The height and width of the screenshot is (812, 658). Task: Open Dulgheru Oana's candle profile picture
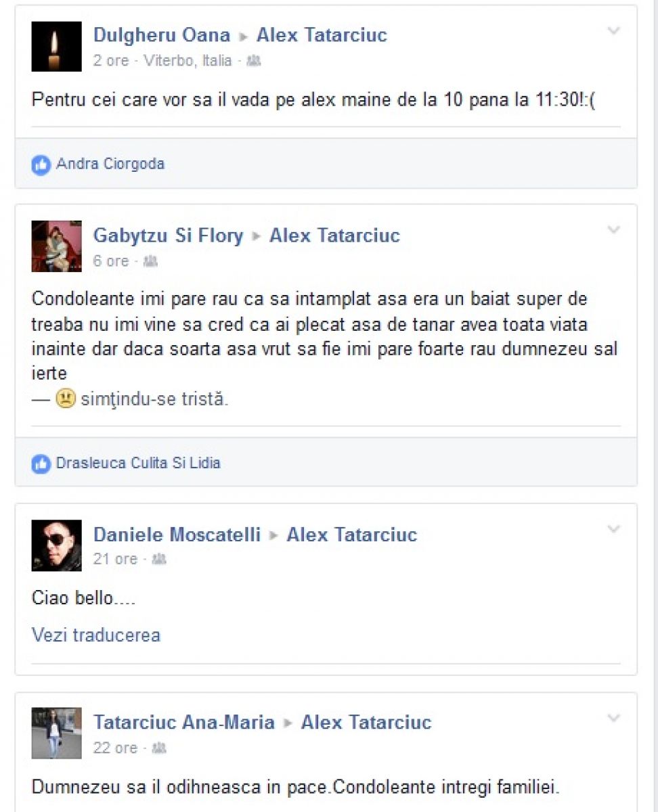click(x=56, y=46)
